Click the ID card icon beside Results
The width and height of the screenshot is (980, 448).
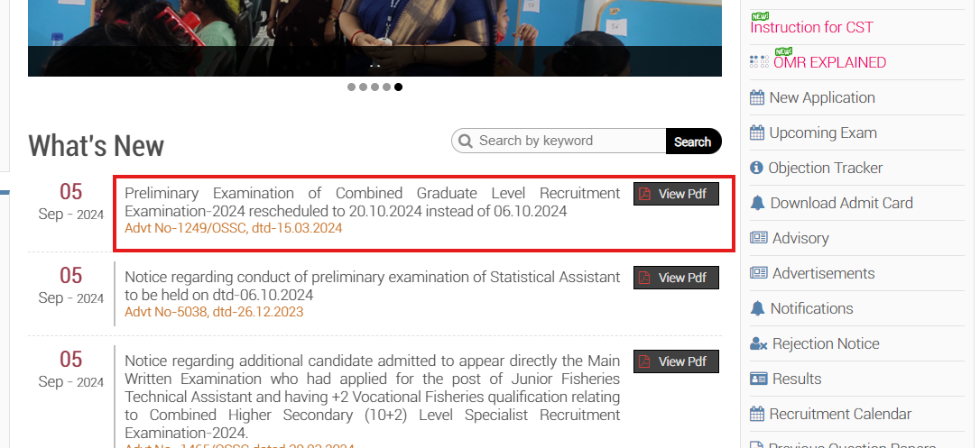pos(758,379)
